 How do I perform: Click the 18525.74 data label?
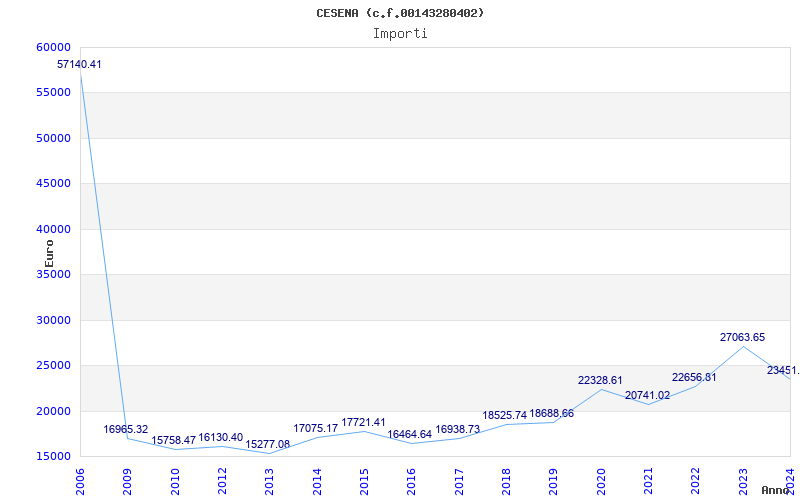[505, 415]
